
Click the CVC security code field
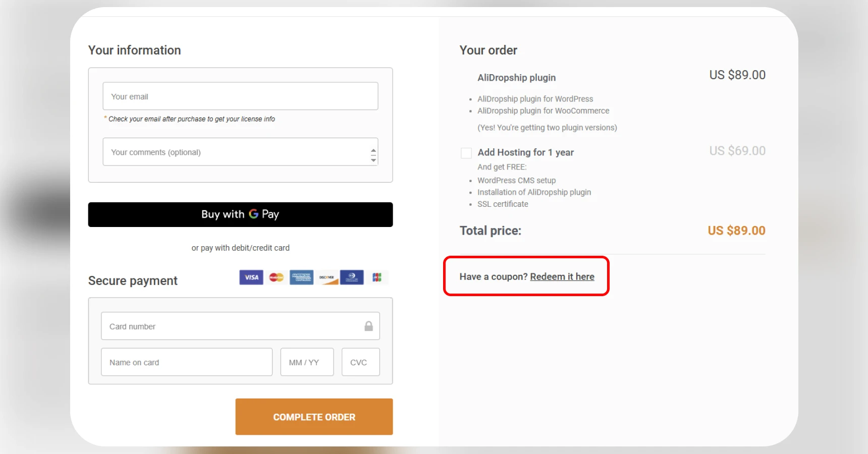[x=360, y=362]
